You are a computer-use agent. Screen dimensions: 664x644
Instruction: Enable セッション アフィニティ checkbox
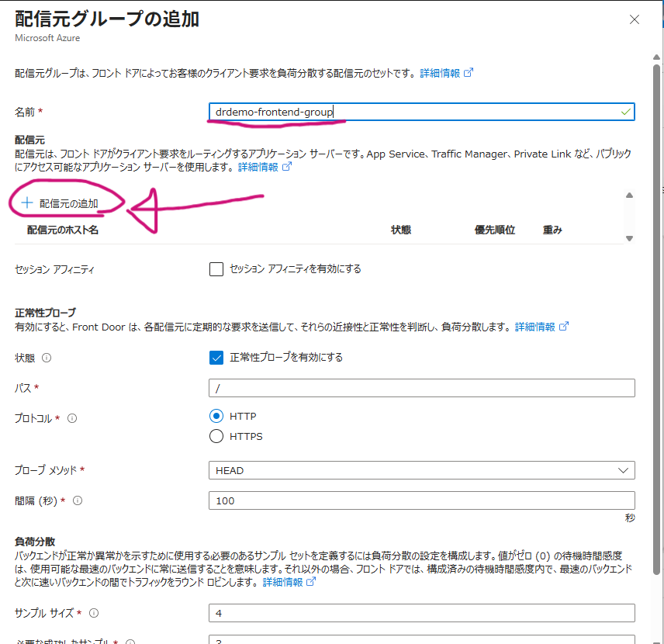point(216,269)
